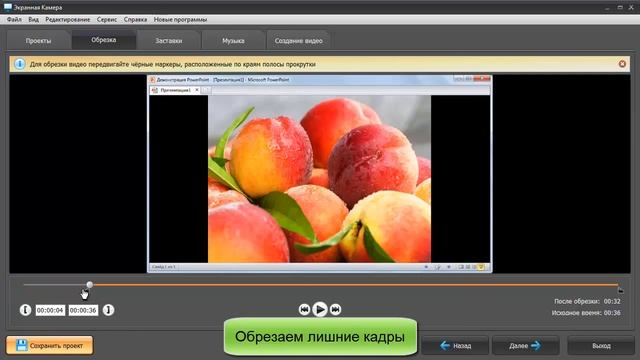Go back with the Назад button
This screenshot has width=640, height=360.
[x=455, y=346]
